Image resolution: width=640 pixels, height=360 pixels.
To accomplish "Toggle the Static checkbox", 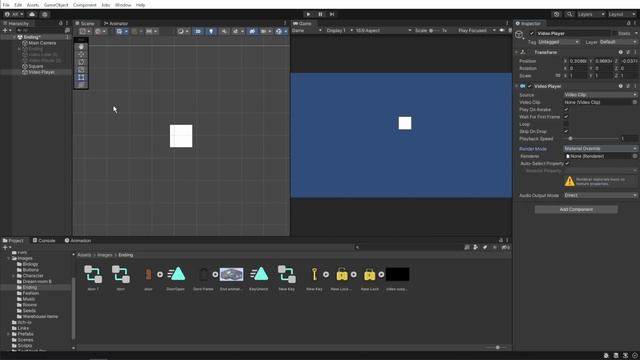I will tap(614, 33).
